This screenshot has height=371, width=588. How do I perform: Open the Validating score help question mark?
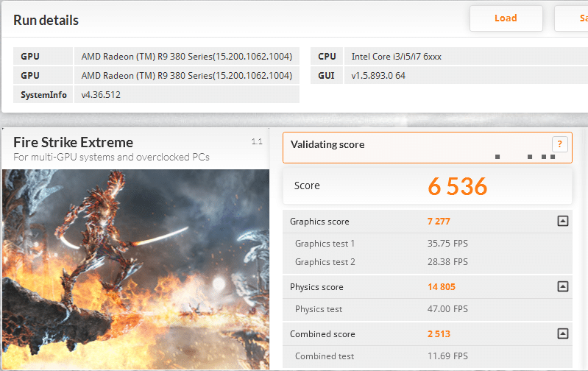pyautogui.click(x=559, y=144)
